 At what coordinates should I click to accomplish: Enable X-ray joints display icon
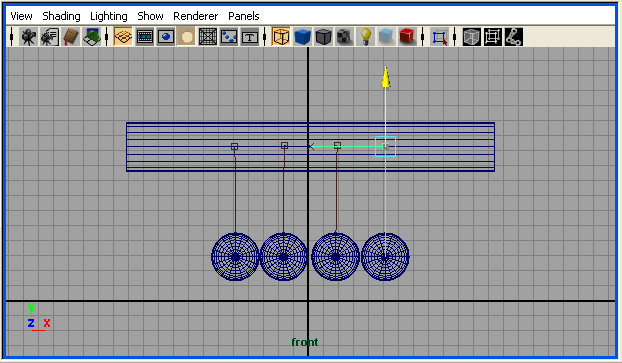514,37
